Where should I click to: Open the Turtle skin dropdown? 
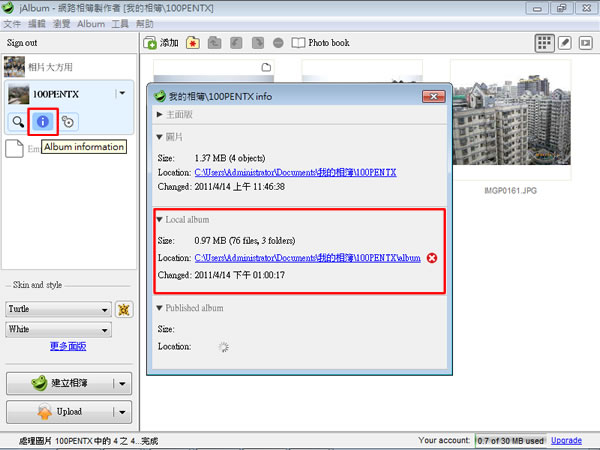[59, 309]
